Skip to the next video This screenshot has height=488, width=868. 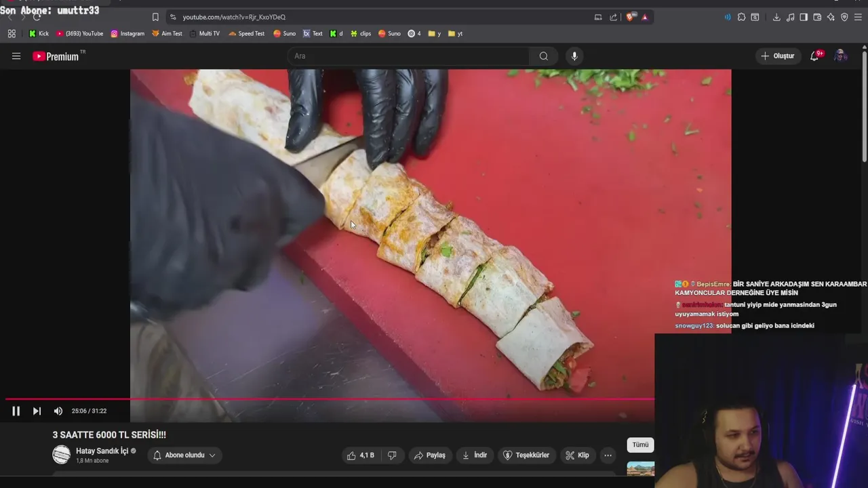tap(37, 411)
